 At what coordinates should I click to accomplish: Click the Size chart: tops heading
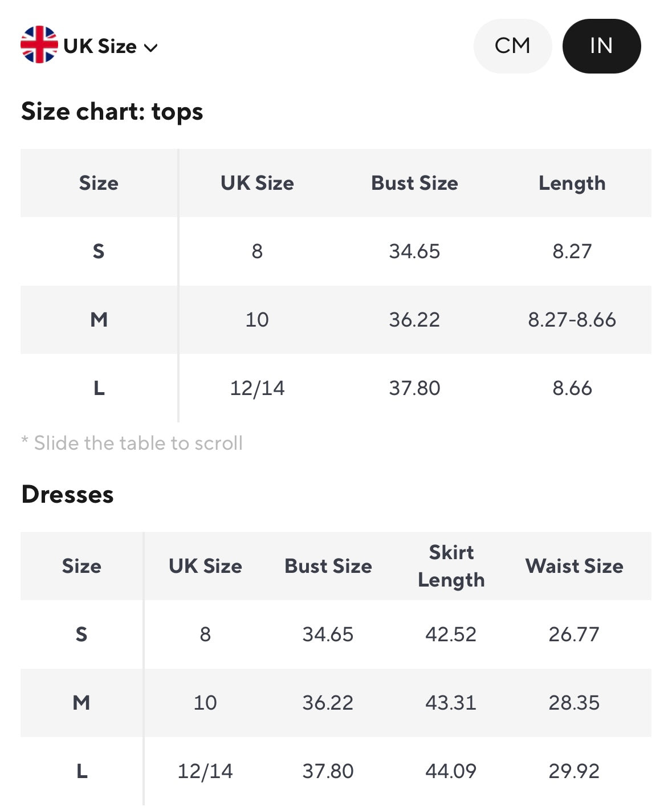112,111
